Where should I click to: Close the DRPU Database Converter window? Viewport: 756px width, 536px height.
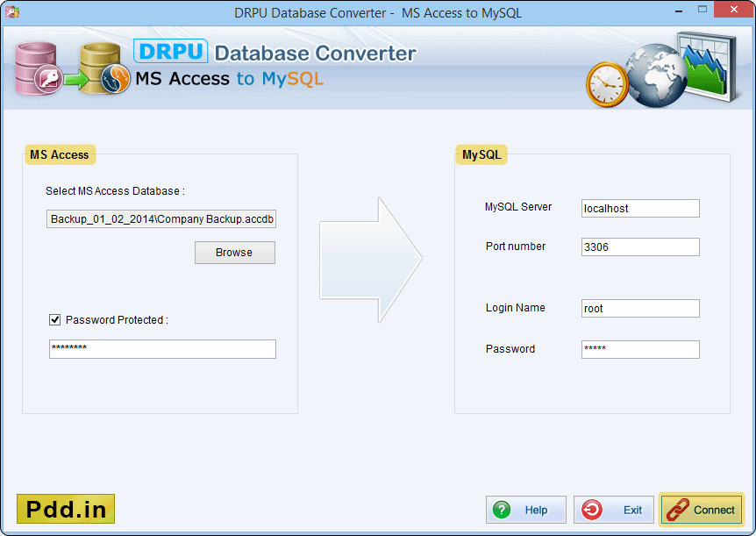point(734,9)
